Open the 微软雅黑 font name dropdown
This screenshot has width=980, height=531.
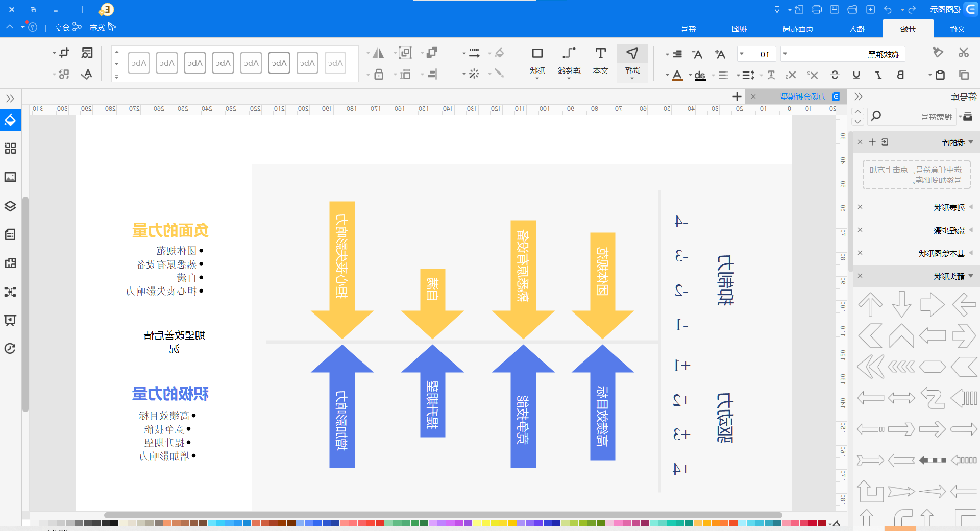pos(786,54)
